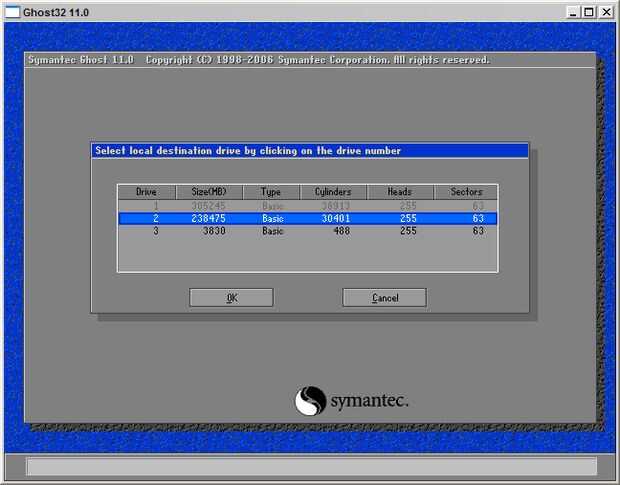
Task: Click size value 238475
Action: (208, 218)
